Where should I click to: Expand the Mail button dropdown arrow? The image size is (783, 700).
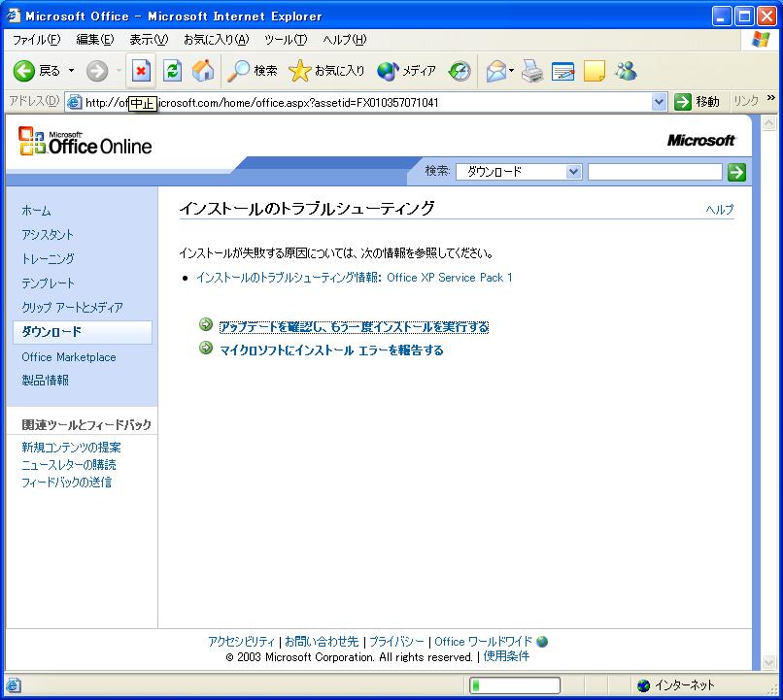pyautogui.click(x=511, y=71)
